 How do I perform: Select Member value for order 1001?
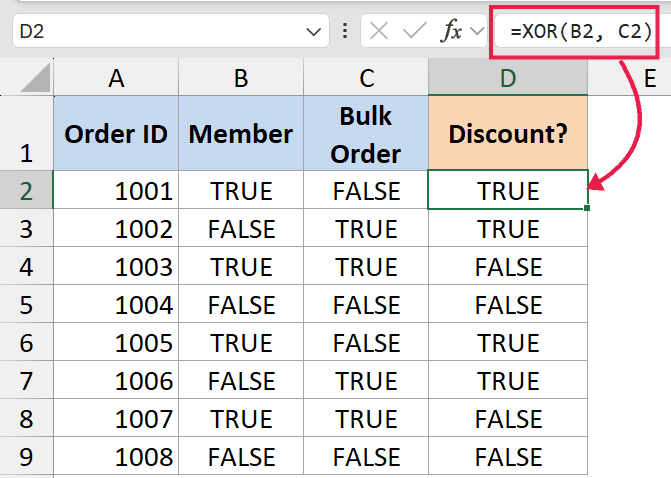pos(241,190)
